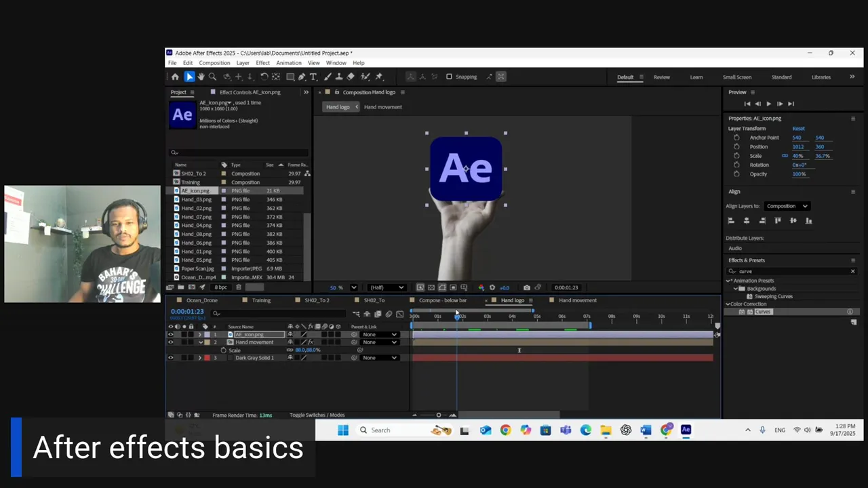The height and width of the screenshot is (488, 868).
Task: Open the File menu
Action: [x=172, y=63]
